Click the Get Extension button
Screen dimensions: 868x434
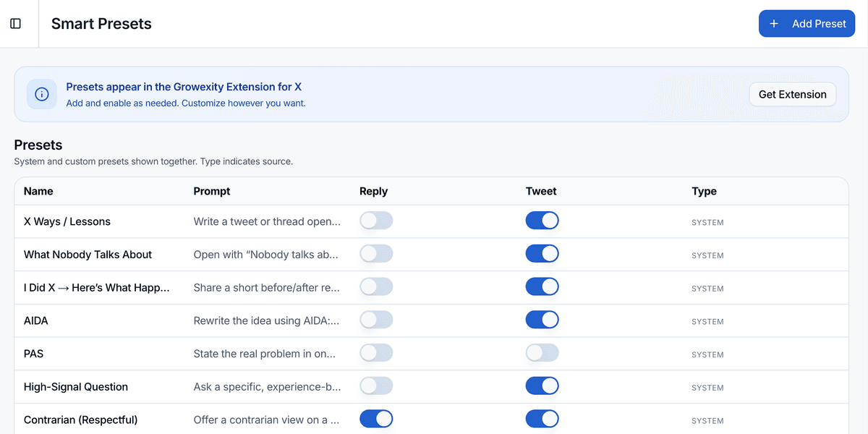[792, 94]
